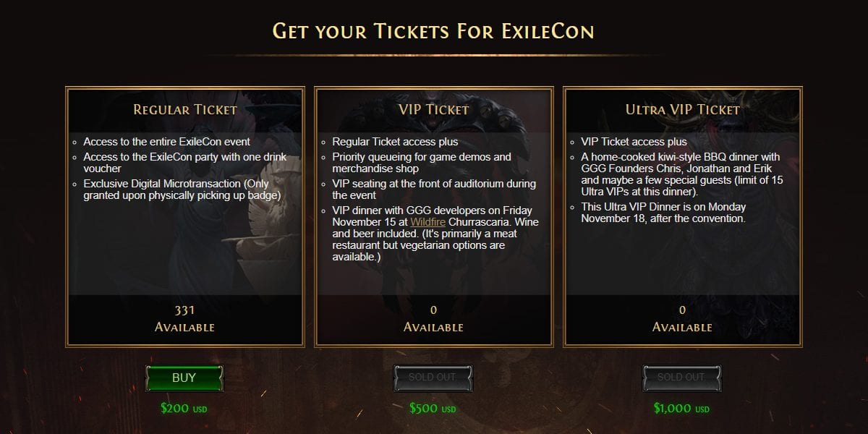Click the VIP Ticket 0 Available count
This screenshot has height=434, width=868.
tap(433, 318)
